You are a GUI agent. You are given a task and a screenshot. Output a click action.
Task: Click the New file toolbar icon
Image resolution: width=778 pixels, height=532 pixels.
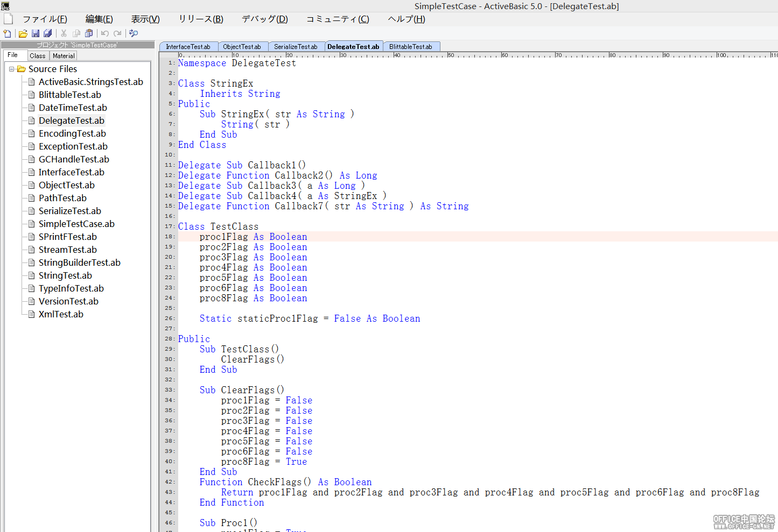click(x=7, y=33)
